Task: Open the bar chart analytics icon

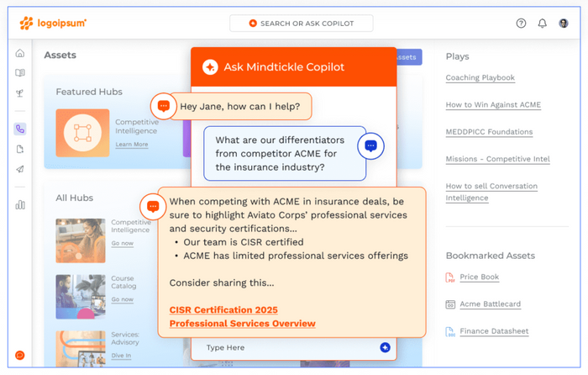Action: [20, 204]
